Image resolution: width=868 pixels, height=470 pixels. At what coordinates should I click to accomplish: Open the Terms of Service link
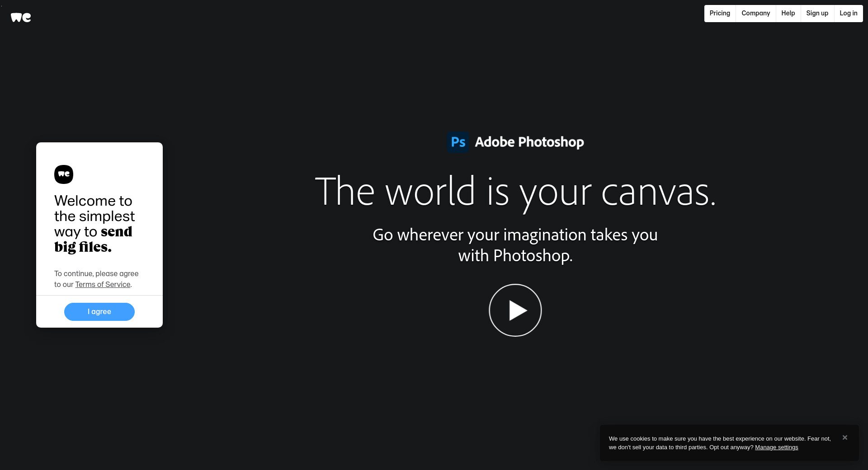103,285
